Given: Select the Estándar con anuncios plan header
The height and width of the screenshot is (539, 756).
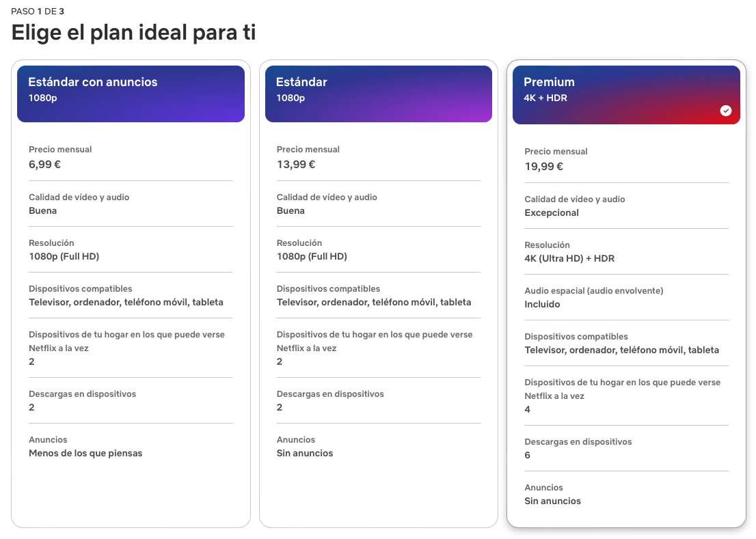Looking at the screenshot, I should click(131, 94).
